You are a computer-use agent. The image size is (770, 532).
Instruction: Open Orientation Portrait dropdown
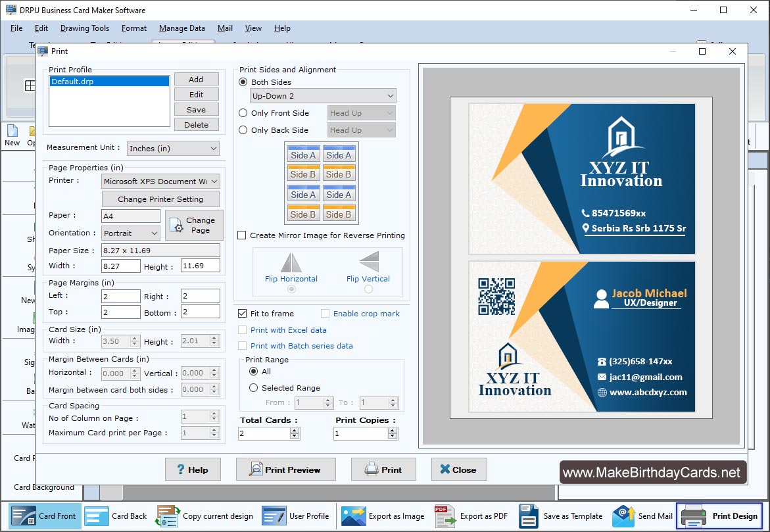tap(131, 233)
